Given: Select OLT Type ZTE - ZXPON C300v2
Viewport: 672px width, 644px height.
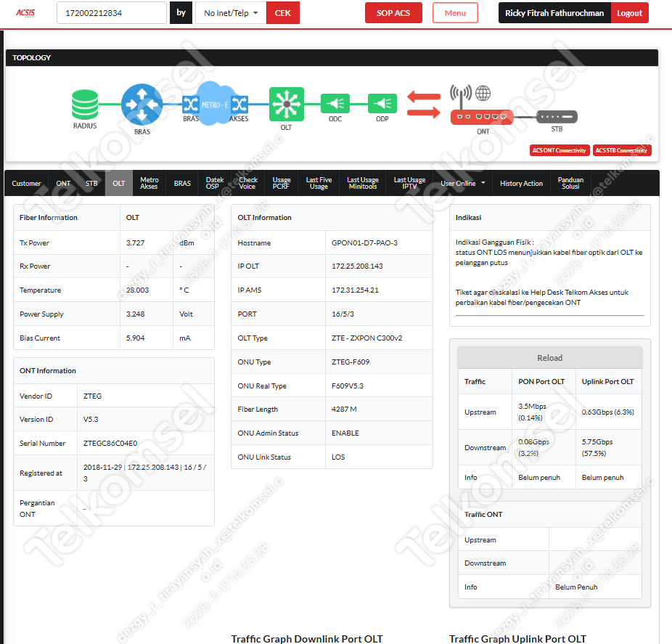Looking at the screenshot, I should coord(367,338).
